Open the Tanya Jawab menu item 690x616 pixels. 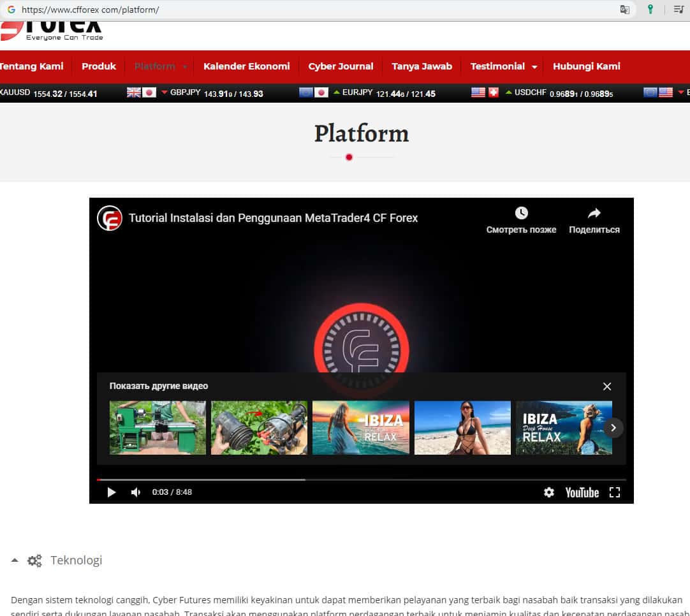(x=422, y=66)
